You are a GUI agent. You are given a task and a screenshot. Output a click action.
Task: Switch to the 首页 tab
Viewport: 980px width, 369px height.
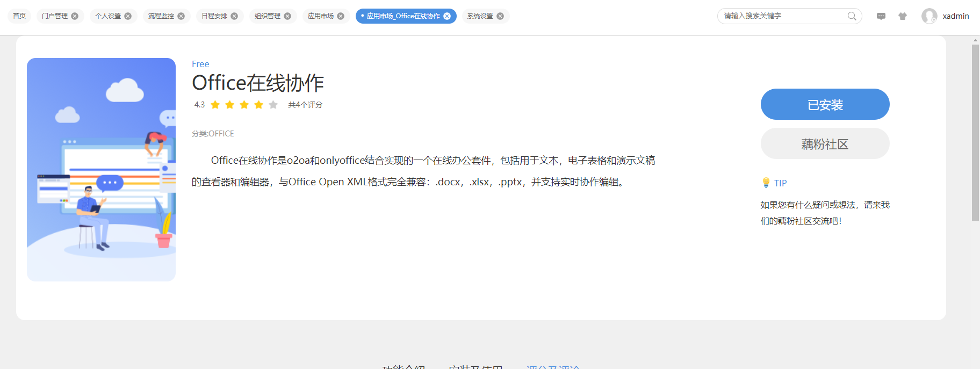(x=19, y=16)
